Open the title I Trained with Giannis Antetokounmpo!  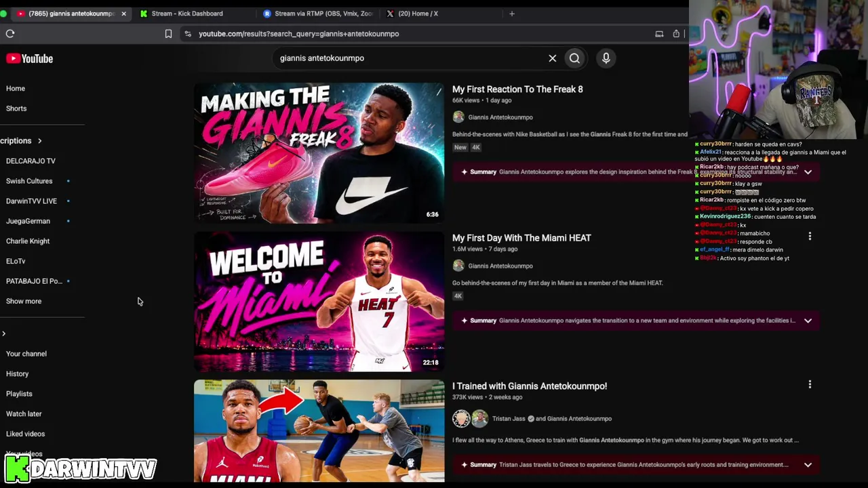[530, 386]
